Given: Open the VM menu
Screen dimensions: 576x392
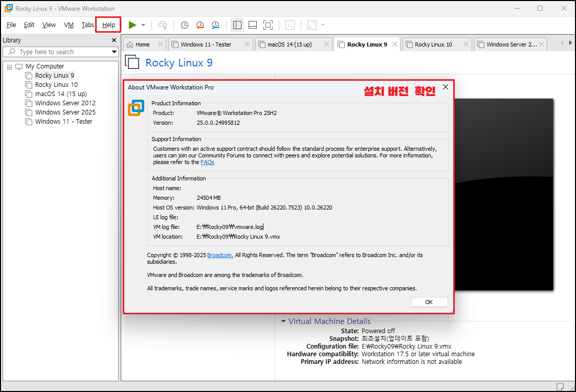Looking at the screenshot, I should [69, 25].
